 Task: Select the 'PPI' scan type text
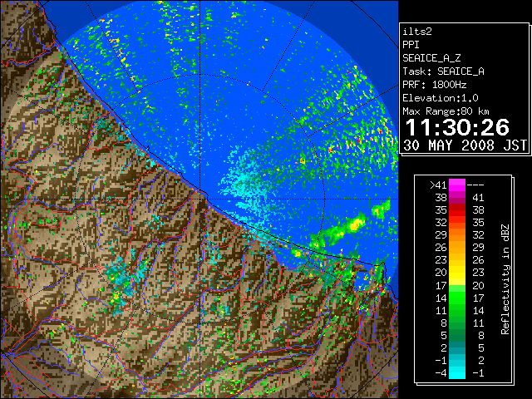tap(411, 45)
